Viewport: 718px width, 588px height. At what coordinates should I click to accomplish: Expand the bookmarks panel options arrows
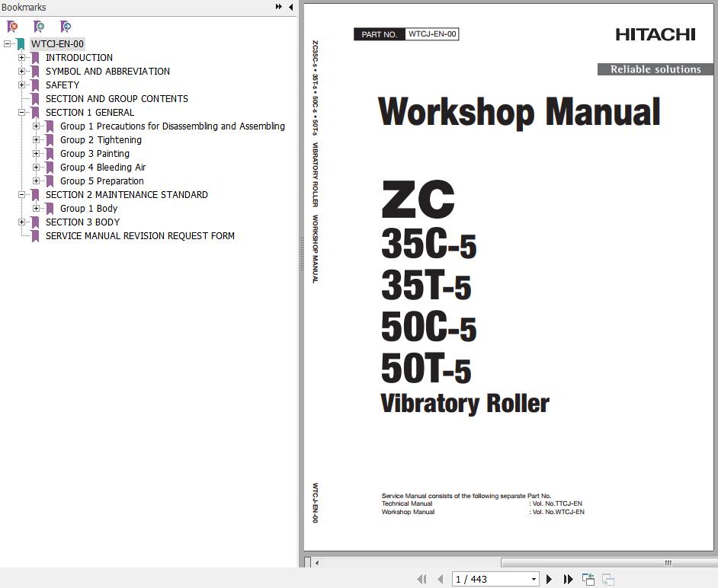tap(278, 7)
